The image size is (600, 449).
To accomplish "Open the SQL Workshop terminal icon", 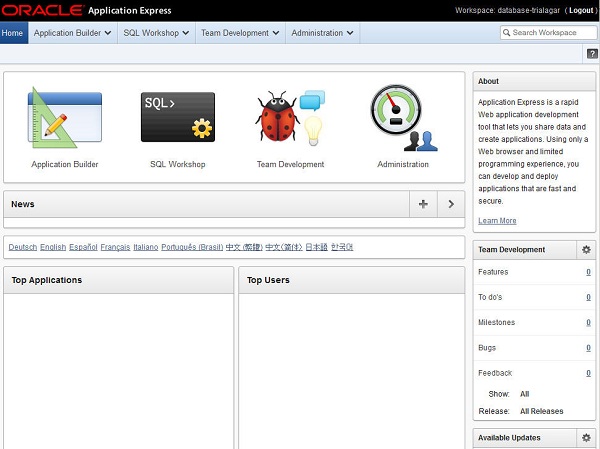I will pos(178,117).
